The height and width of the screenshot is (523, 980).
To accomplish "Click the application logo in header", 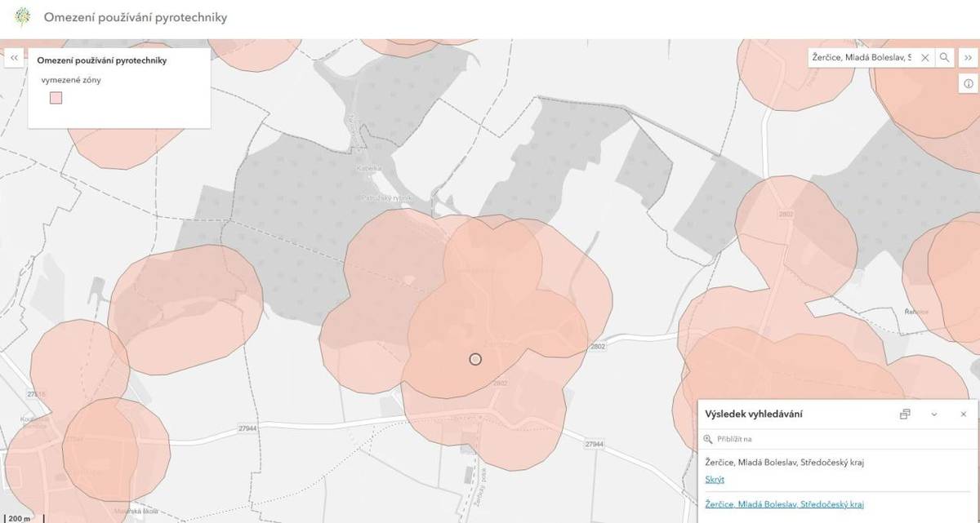I will pos(23,17).
